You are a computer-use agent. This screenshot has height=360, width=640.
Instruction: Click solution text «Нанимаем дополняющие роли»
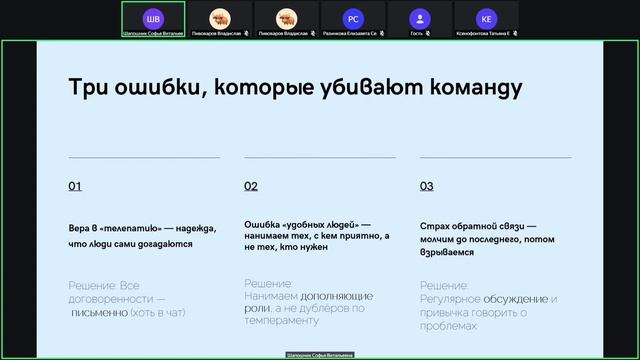(309, 302)
